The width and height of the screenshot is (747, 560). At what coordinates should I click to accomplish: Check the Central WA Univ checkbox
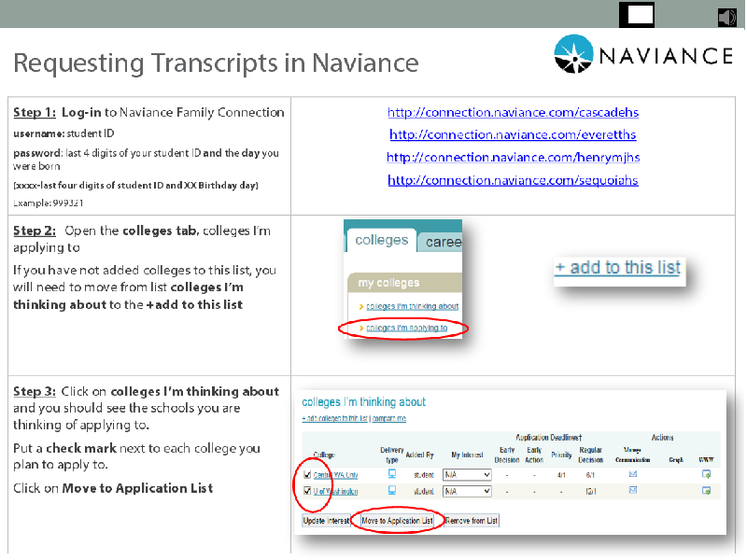(307, 474)
